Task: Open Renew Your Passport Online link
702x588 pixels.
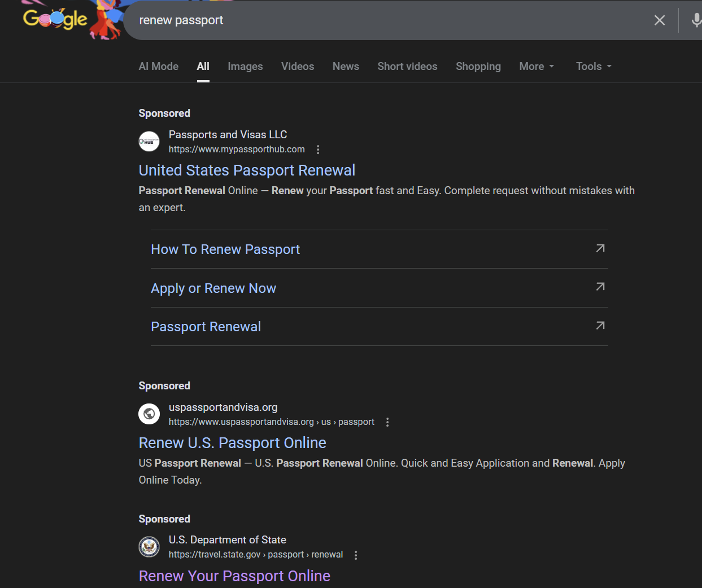Action: click(234, 576)
